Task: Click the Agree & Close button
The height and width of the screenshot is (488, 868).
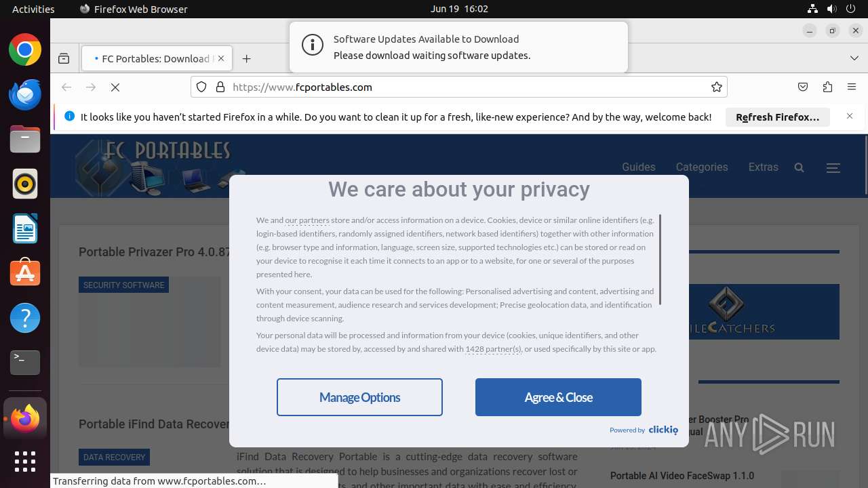Action: point(558,397)
